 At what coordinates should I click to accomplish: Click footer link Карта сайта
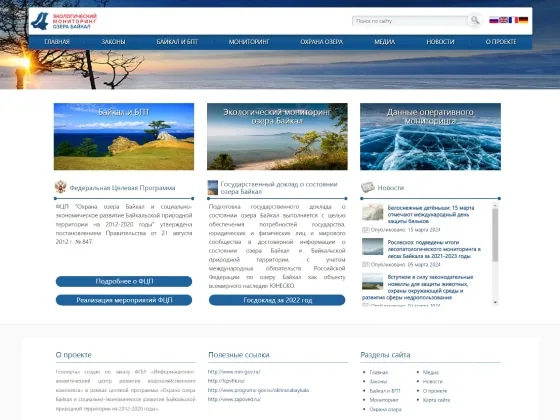[436, 400]
